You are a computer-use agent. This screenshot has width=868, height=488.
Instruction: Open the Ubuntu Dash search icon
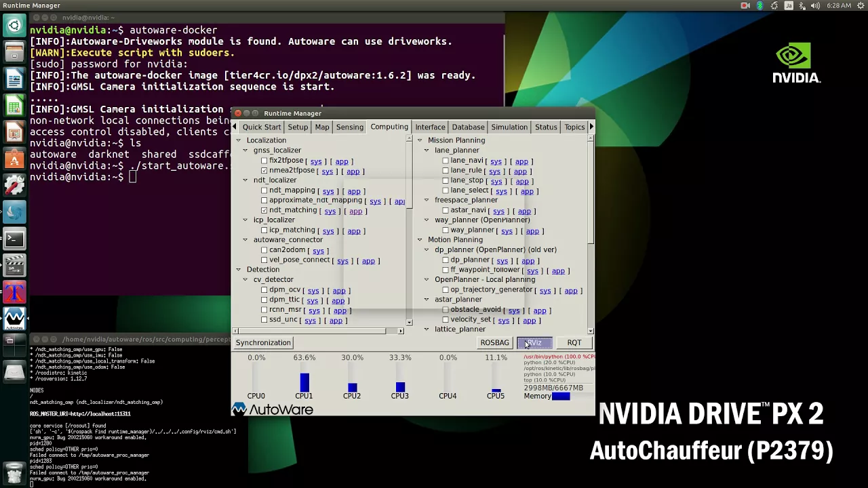pos(14,26)
